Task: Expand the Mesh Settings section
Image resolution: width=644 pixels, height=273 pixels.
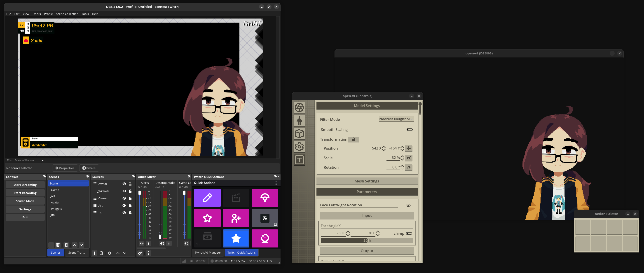Action: 367,181
